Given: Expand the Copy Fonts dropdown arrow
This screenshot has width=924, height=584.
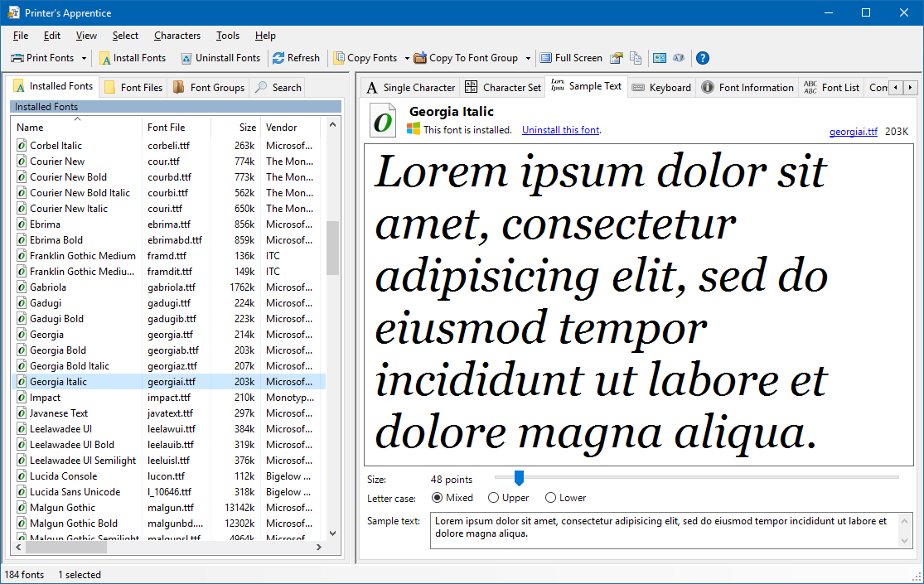Looking at the screenshot, I should pyautogui.click(x=407, y=58).
